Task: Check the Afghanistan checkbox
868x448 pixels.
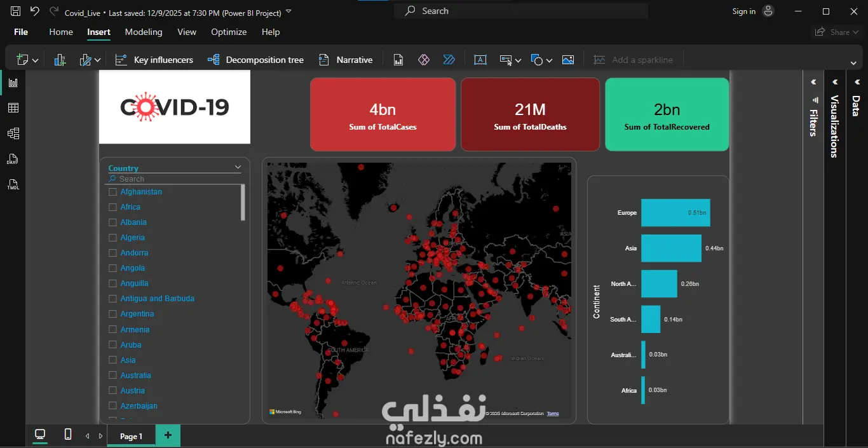Action: coord(112,192)
